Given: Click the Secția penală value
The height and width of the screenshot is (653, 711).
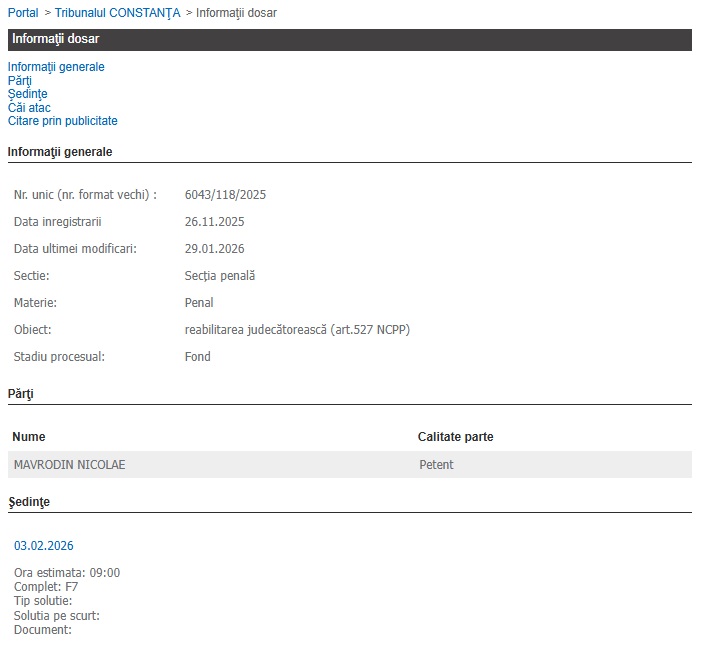Looking at the screenshot, I should tap(220, 275).
